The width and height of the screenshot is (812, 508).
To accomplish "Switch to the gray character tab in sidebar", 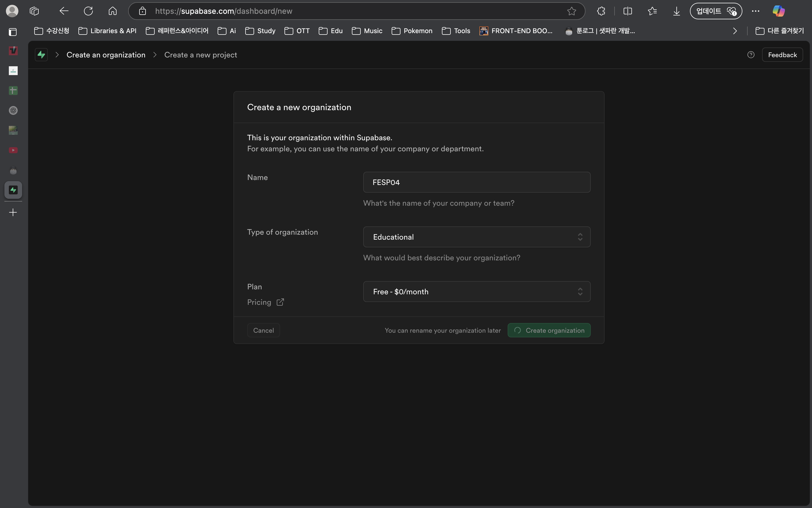I will point(13,171).
